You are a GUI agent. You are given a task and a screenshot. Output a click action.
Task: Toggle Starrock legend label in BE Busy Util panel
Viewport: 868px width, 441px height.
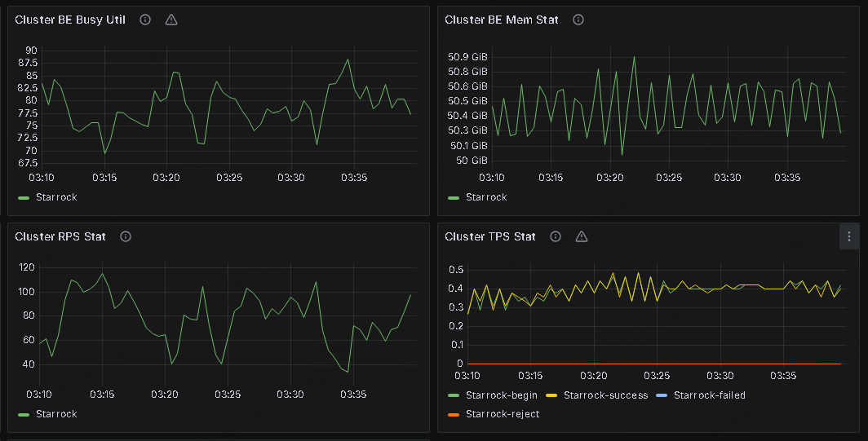56,197
